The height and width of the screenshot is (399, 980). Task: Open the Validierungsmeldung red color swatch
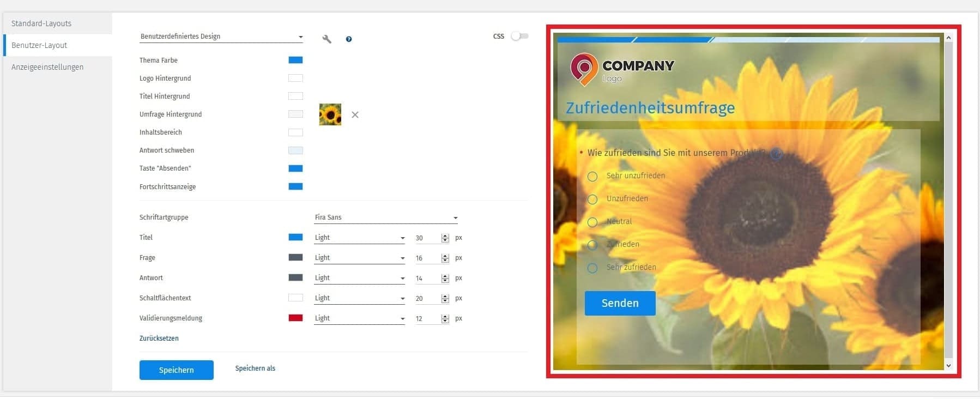click(295, 318)
